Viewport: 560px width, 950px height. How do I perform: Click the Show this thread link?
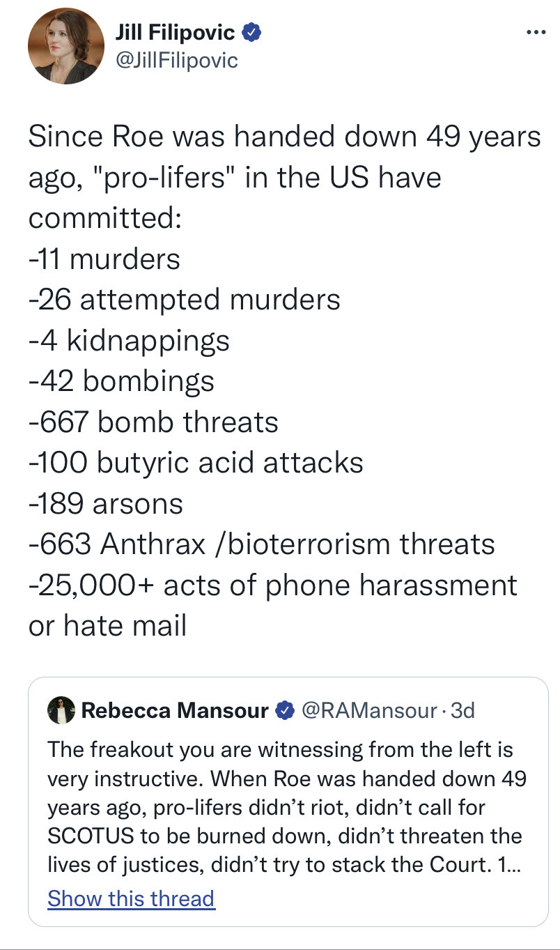(x=131, y=898)
